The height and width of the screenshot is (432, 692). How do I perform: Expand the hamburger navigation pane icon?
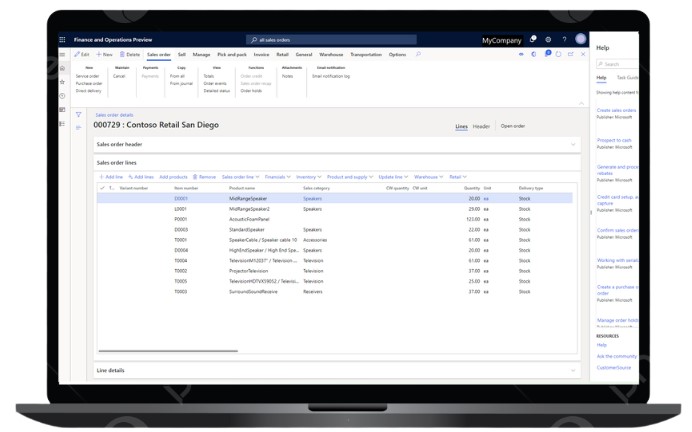point(62,55)
